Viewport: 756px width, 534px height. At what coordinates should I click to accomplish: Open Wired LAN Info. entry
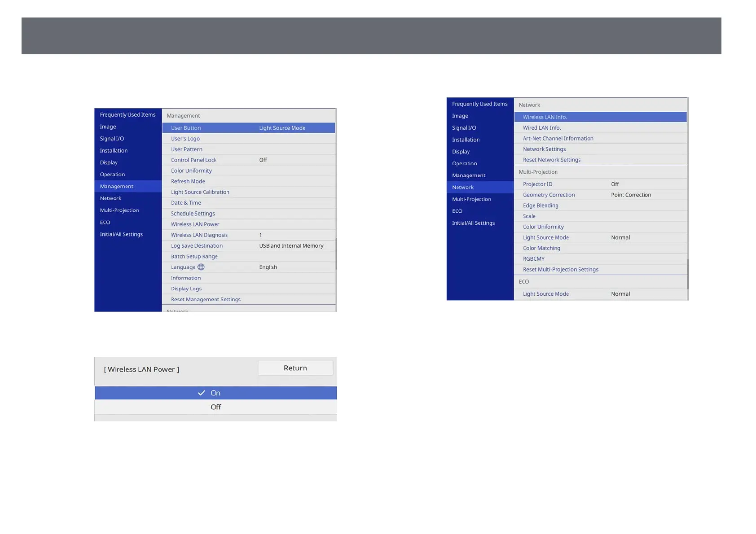(600, 128)
